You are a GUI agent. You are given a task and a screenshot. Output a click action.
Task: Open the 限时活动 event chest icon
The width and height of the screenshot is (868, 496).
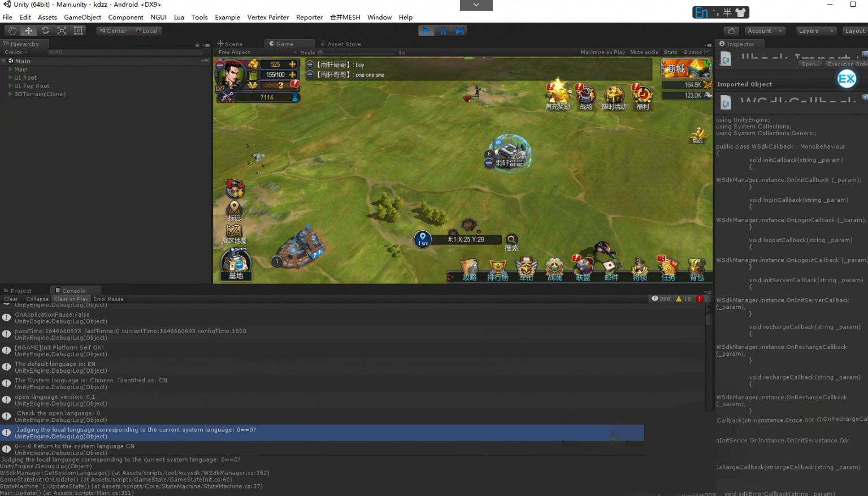tap(614, 97)
